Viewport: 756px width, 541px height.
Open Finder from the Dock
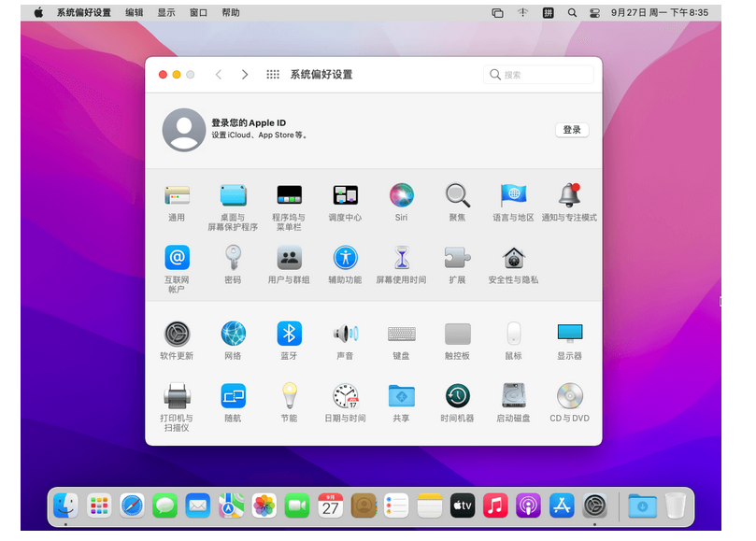click(66, 505)
